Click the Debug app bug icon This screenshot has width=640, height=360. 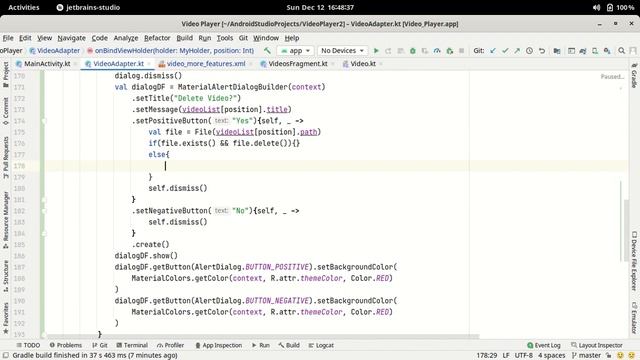tap(413, 51)
